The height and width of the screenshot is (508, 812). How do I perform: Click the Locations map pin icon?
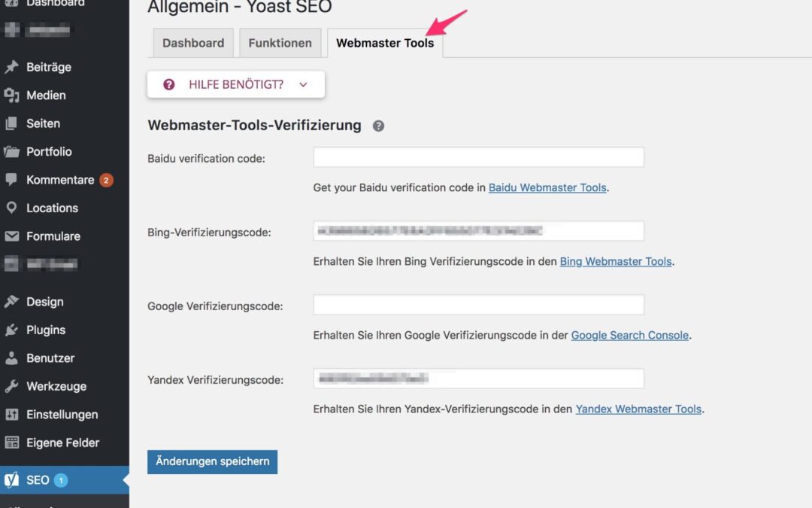(11, 208)
